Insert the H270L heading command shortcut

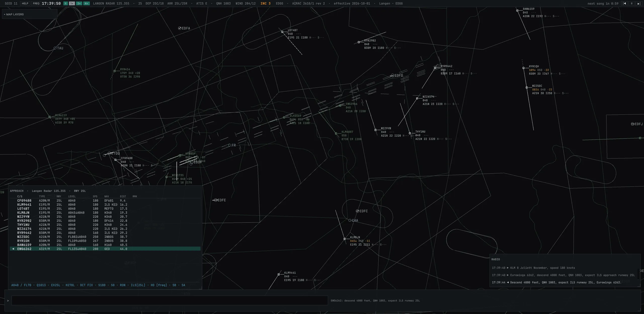pos(70,285)
